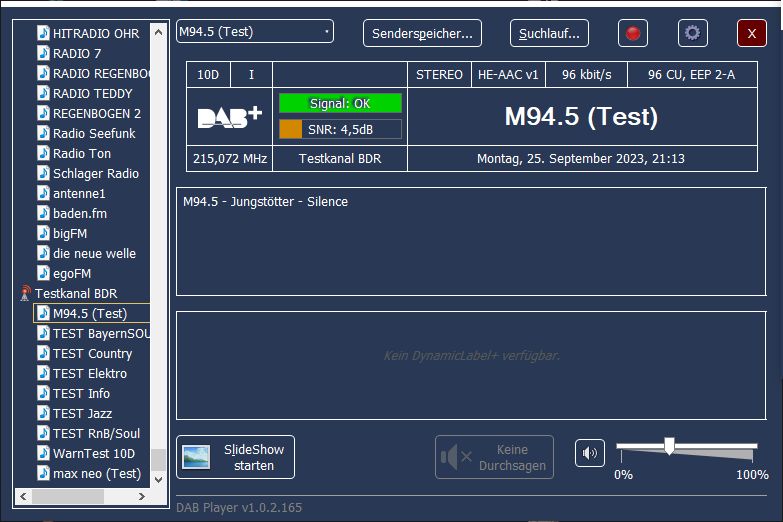Click the green Signal: OK indicator

click(340, 103)
